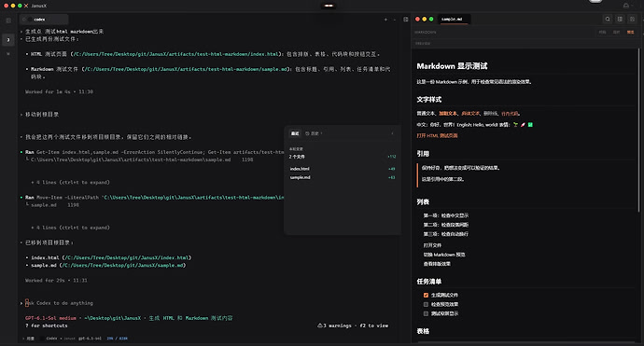Check the second unchecked task list checkbox
Image resolution: width=644 pixels, height=346 pixels.
point(426,305)
